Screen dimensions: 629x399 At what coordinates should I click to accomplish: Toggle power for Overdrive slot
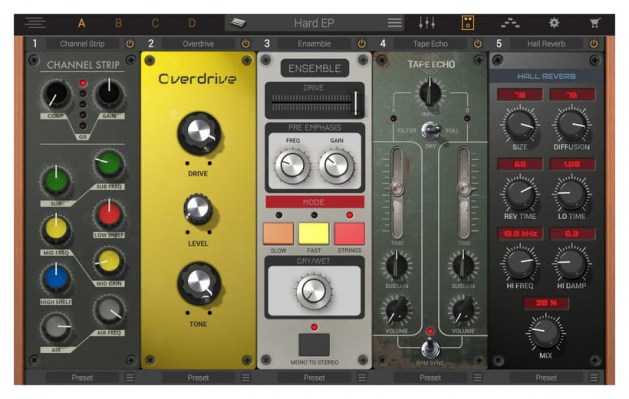[x=246, y=43]
